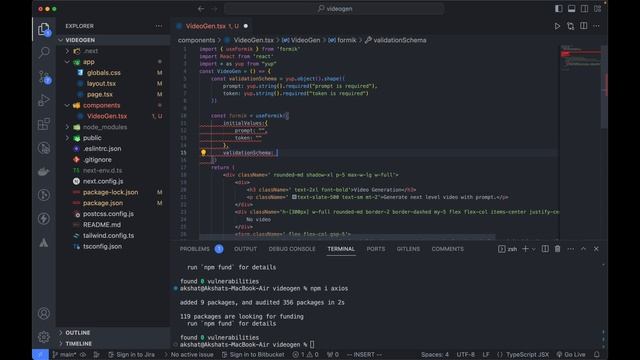Viewport: 640px width, 360px height.
Task: Select the VideoGen.tsx editor tab
Action: click(212, 26)
